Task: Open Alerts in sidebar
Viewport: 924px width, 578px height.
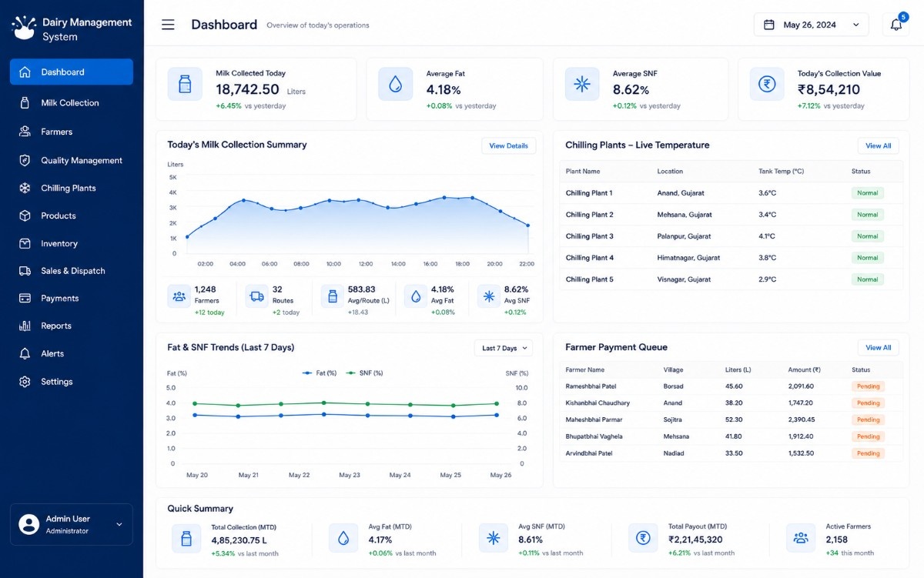Action: [72, 353]
